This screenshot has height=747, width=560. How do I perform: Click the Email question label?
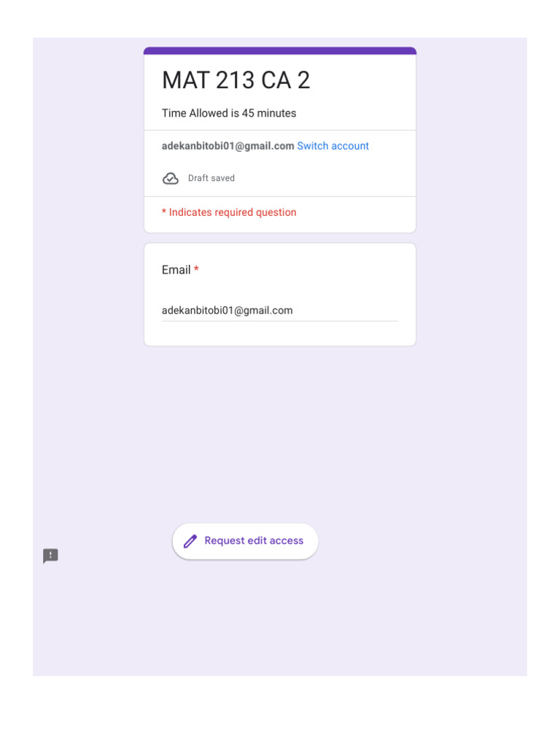176,270
